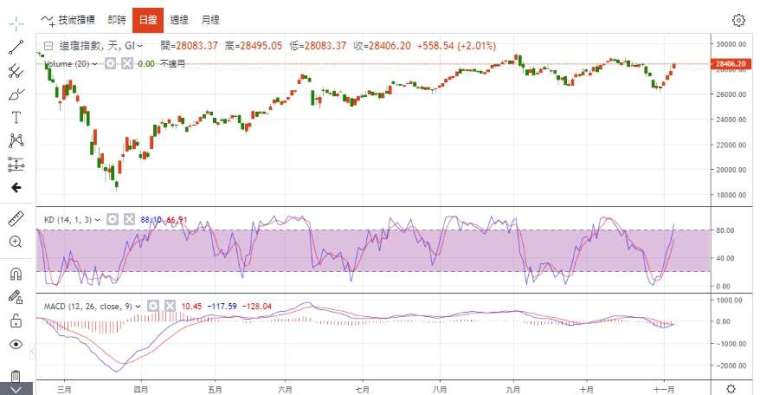This screenshot has width=760, height=395.
Task: Expand the KD (14, 1, 3) dropdown
Action: 97,220
